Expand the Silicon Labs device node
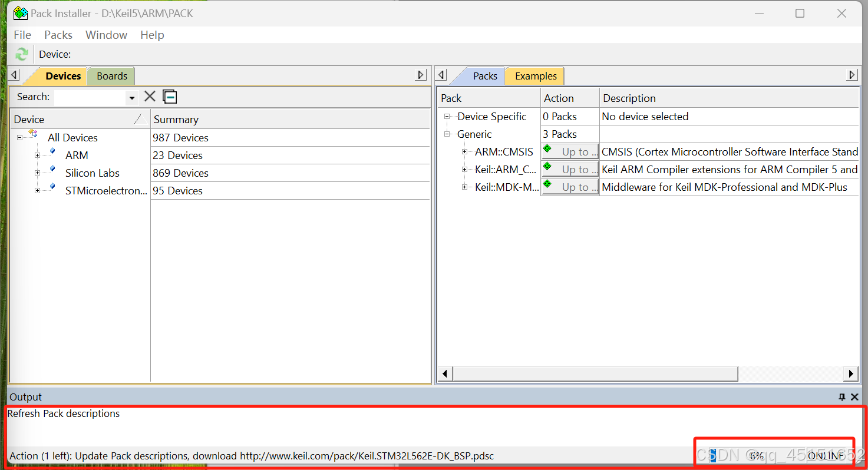Viewport: 868px width, 470px height. pos(37,173)
